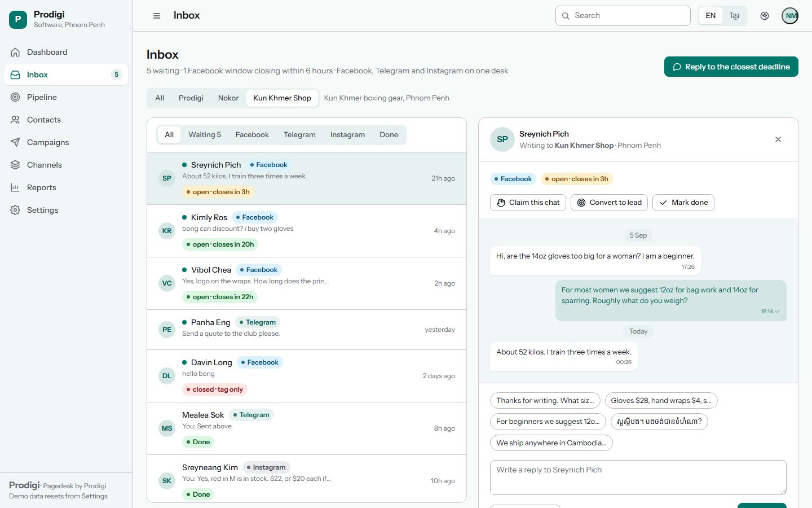Click the reply box for Sreynich Pich

(638, 478)
